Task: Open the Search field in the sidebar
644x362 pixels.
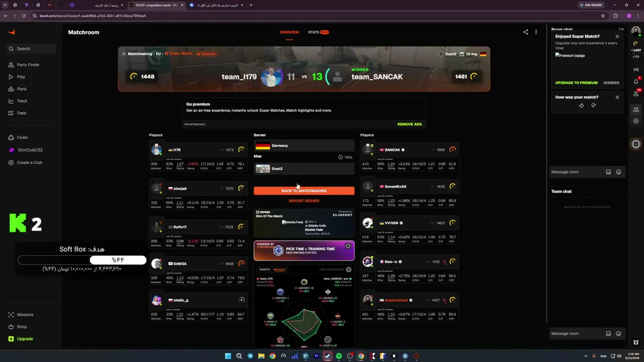Action: tap(31, 49)
